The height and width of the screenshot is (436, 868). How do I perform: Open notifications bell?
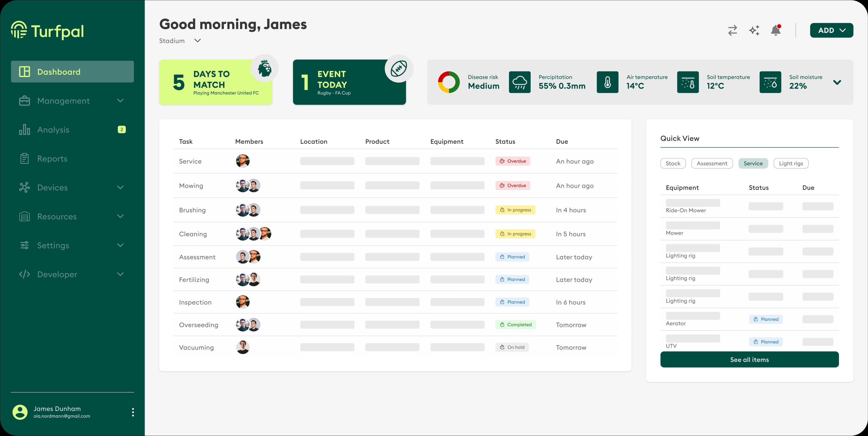pyautogui.click(x=776, y=30)
